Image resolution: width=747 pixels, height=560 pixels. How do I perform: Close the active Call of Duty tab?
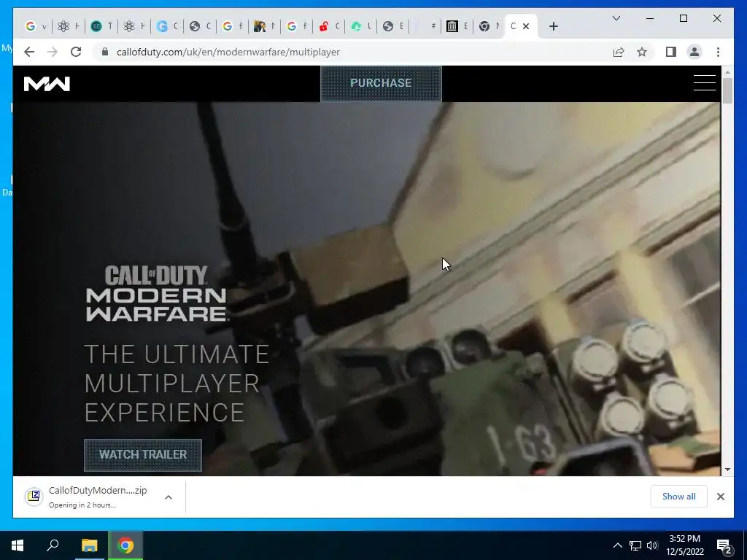pyautogui.click(x=526, y=26)
